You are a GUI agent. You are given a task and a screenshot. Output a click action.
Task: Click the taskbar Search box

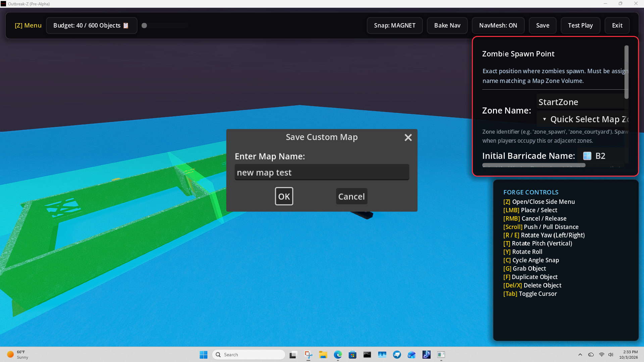tap(249, 355)
